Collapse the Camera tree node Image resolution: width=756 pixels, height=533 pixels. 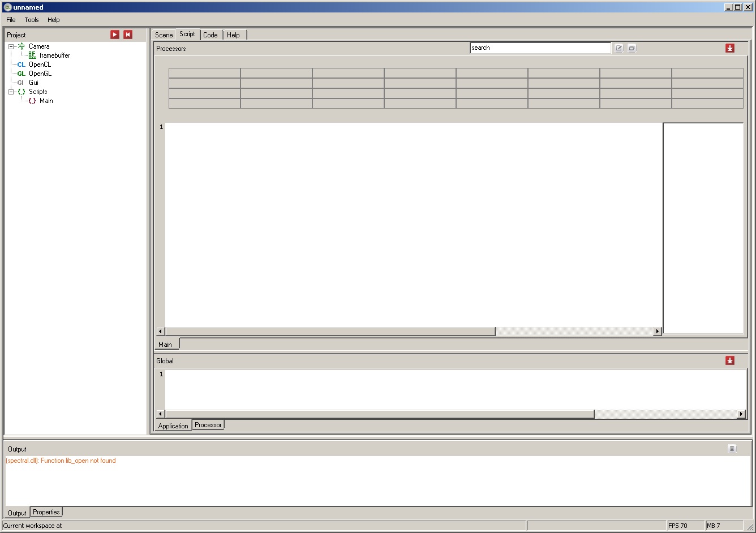point(11,46)
